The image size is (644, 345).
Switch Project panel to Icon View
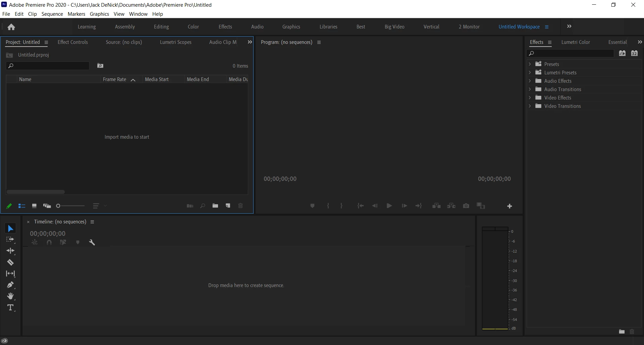pos(34,206)
